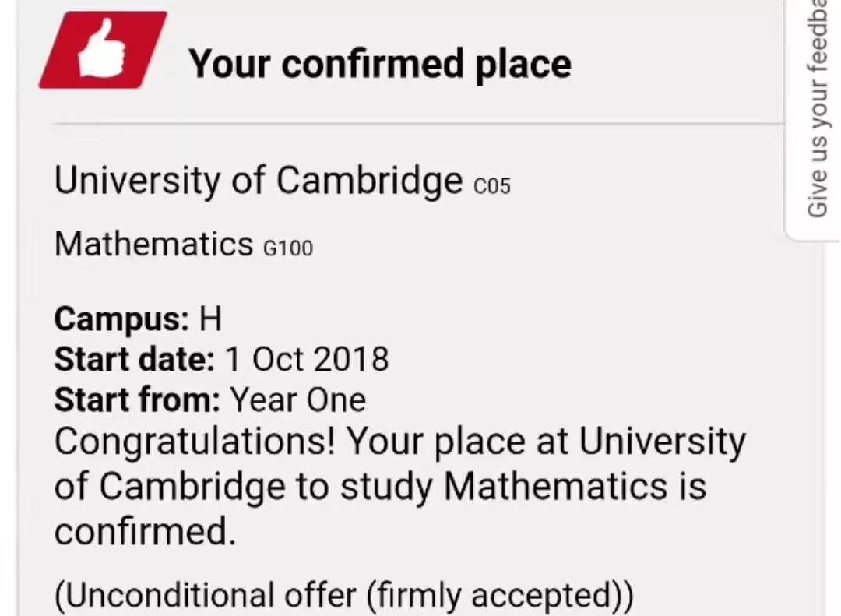Viewport: 841px width, 616px height.
Task: Click the horizontal divider under heading
Action: pos(418,124)
